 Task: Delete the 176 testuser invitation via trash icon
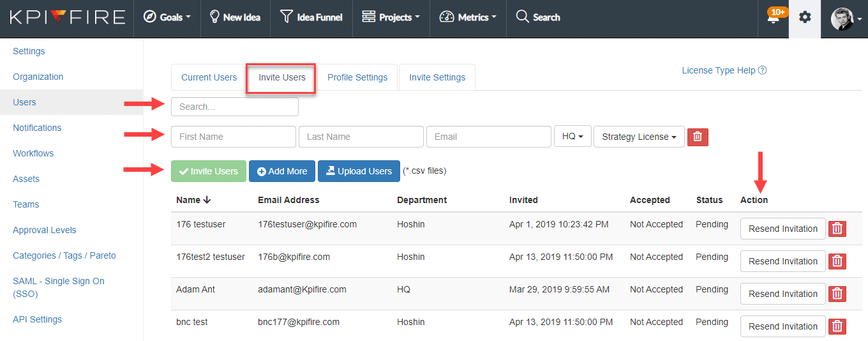click(x=837, y=229)
